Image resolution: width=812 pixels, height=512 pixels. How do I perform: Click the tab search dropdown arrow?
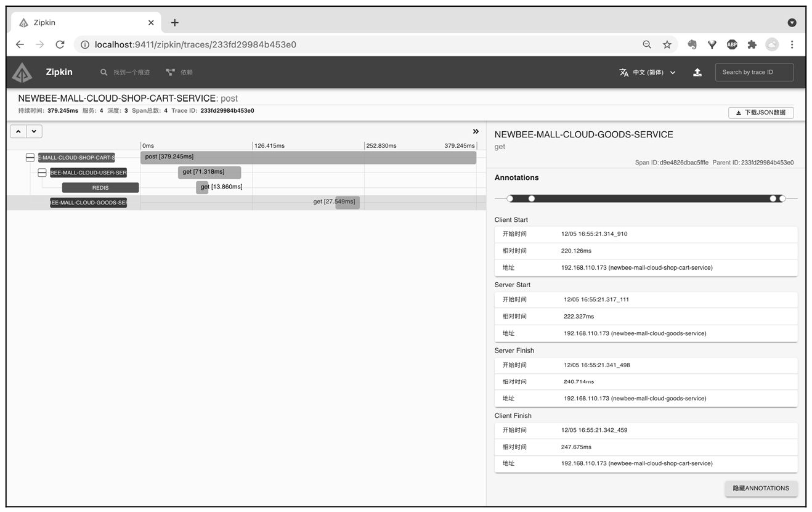tap(792, 22)
